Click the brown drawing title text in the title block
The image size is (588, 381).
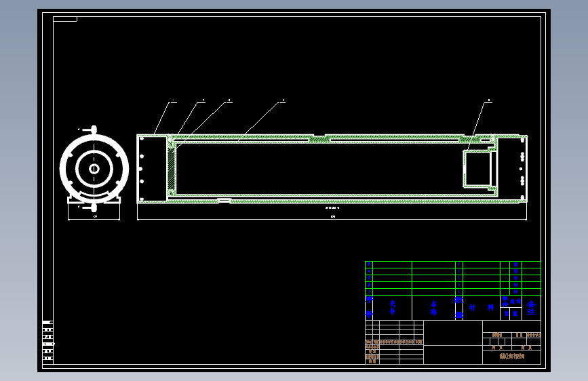click(512, 356)
